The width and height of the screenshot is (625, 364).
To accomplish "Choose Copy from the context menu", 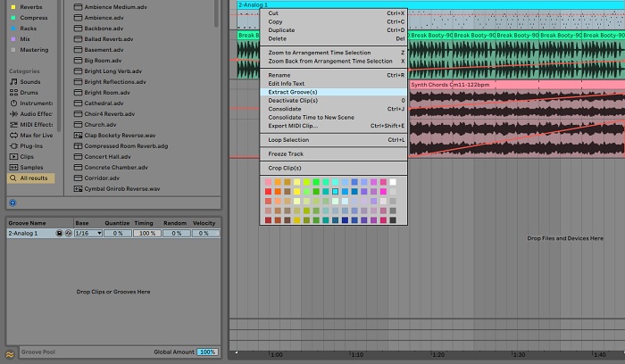I will point(333,22).
